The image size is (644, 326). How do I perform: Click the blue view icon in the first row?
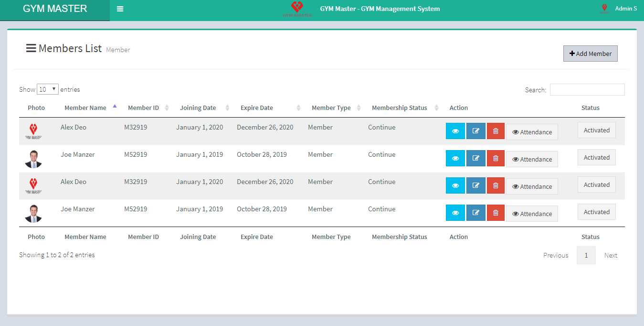coord(455,131)
